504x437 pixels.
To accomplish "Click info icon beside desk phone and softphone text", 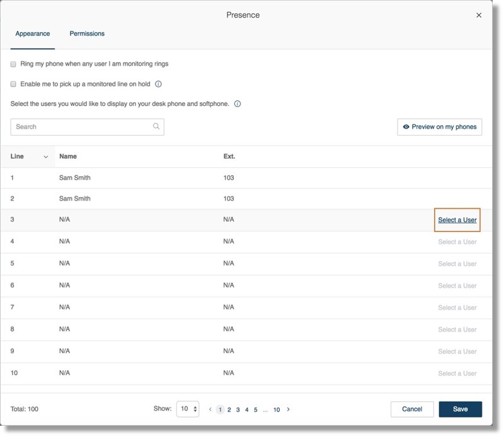I will point(238,104).
